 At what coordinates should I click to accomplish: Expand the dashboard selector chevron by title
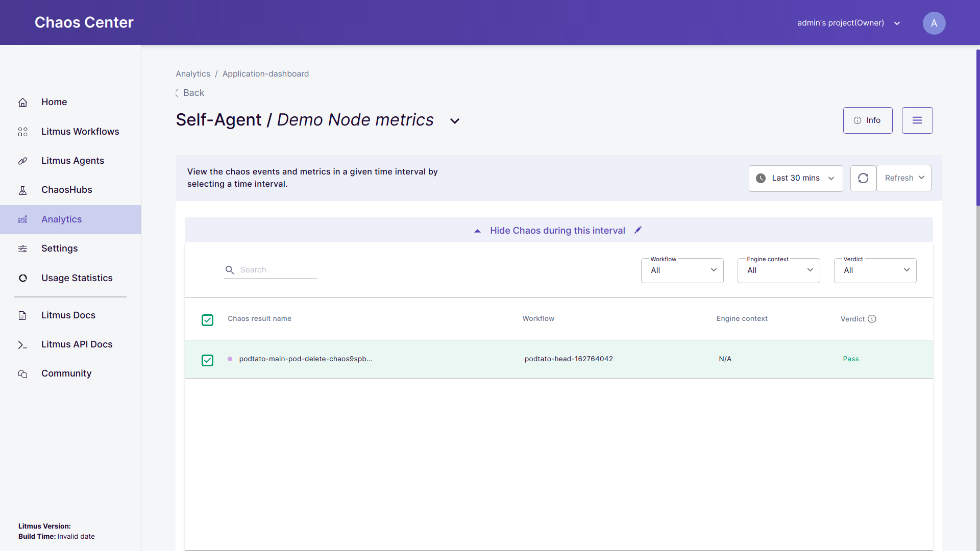(x=455, y=121)
